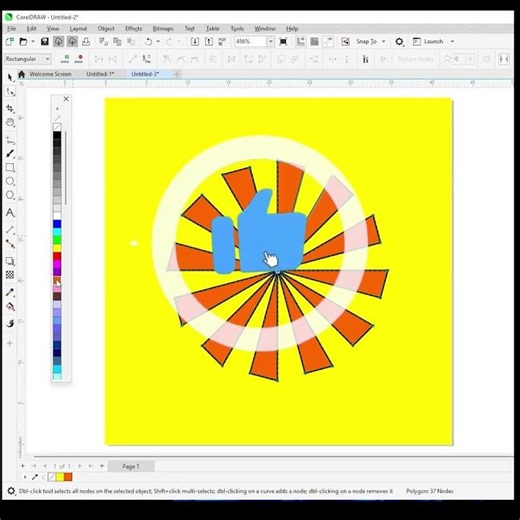Open the Effects menu
Viewport: 520px width, 520px height.
[134, 29]
